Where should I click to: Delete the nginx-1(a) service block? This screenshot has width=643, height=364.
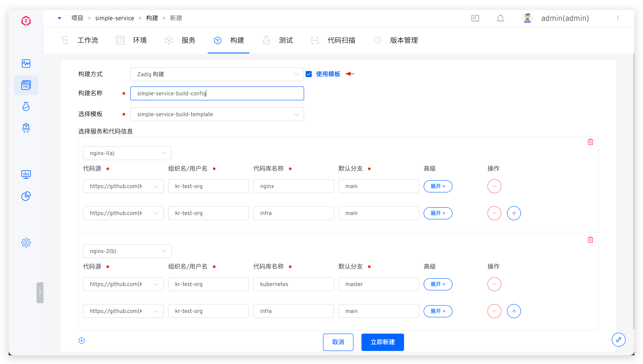coord(590,142)
